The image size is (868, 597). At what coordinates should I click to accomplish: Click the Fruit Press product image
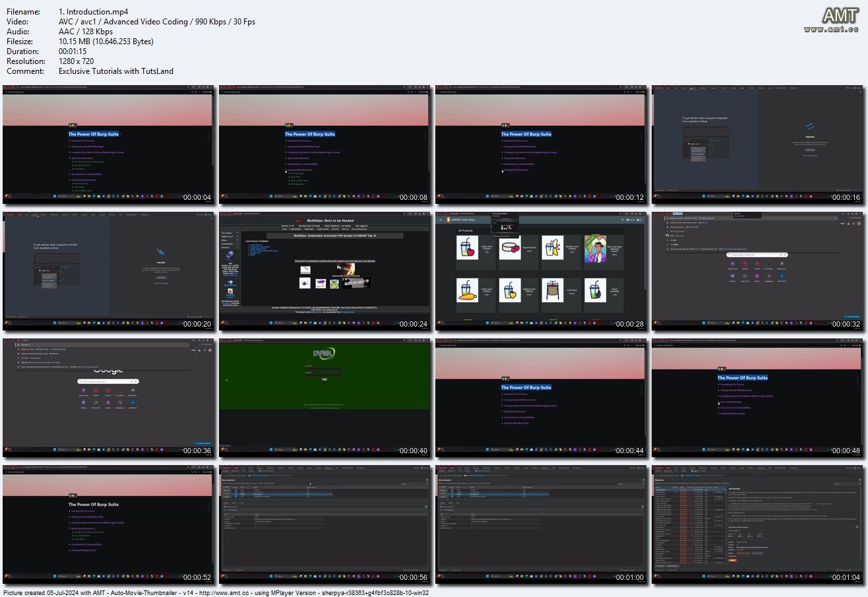click(552, 290)
